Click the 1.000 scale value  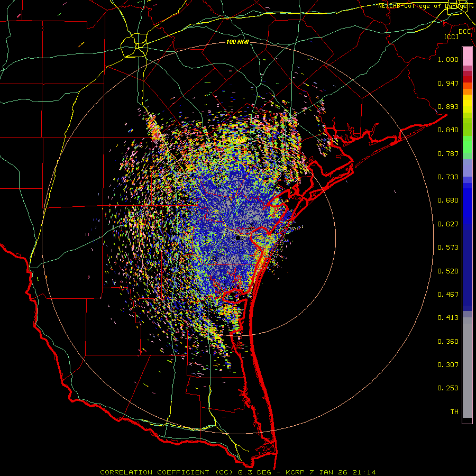(448, 59)
